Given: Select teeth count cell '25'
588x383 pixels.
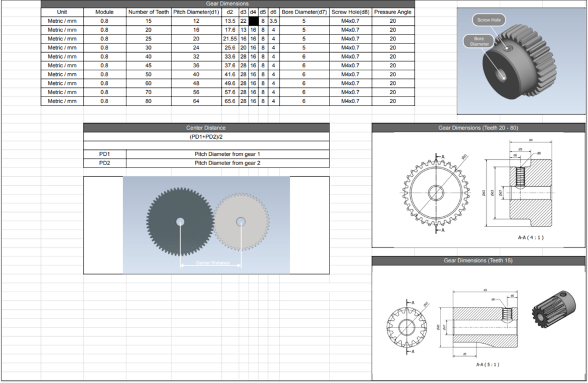Looking at the screenshot, I should (149, 39).
